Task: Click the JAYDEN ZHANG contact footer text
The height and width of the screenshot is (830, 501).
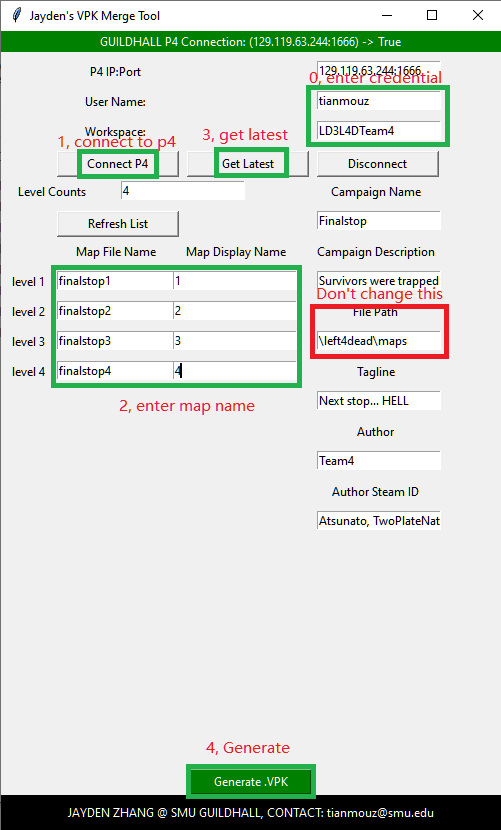Action: pos(250,813)
